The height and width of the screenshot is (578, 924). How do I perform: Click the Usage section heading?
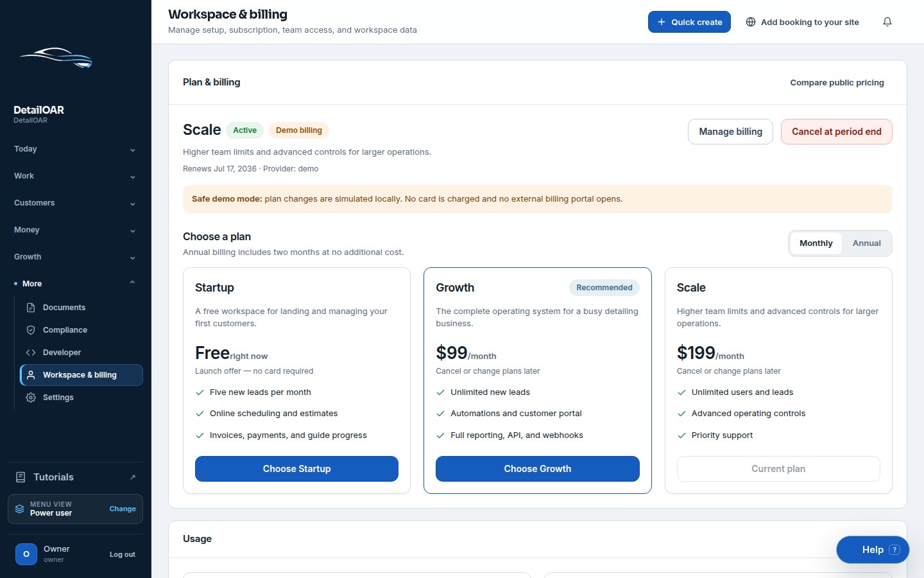click(x=197, y=539)
